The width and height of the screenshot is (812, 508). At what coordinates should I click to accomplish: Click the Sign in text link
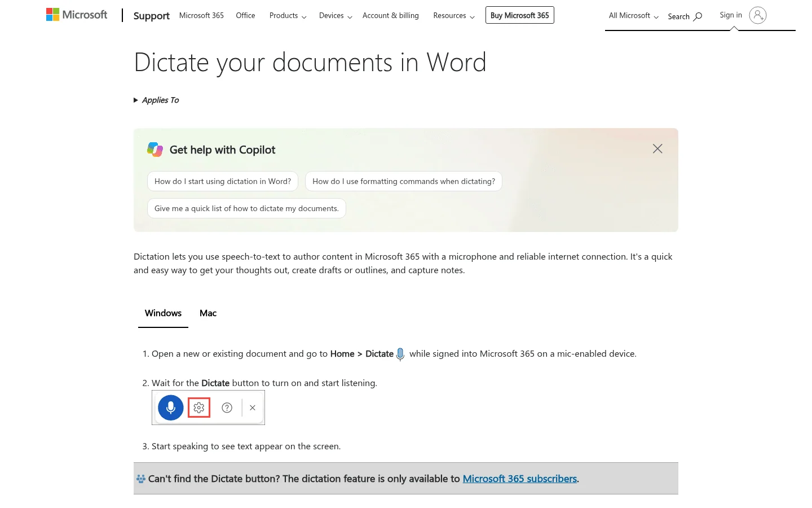click(731, 15)
